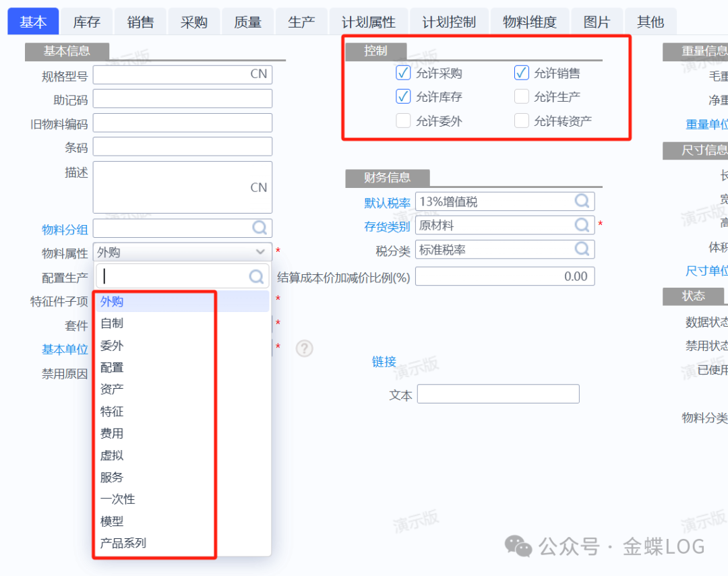728x576 pixels.
Task: Click into the 助记码 input field
Action: [182, 99]
